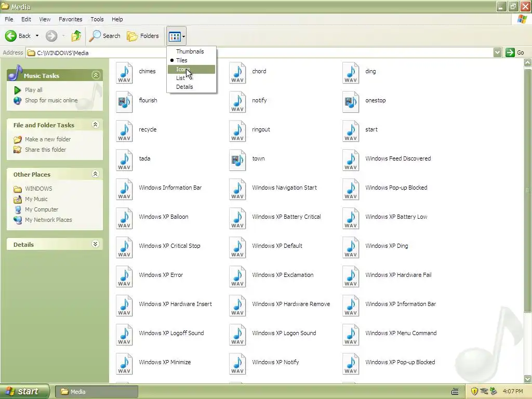Select the town MIDI file icon
Viewport: 532px width, 399px height.
[x=237, y=160]
